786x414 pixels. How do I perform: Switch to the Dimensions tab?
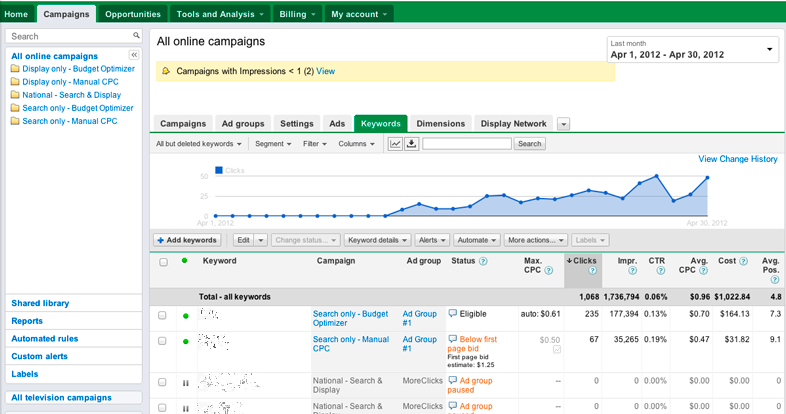[x=441, y=124]
